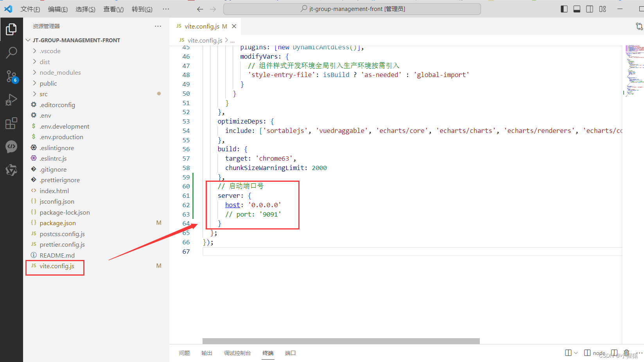Click the code minimap overview
644x362 pixels.
coord(633,70)
